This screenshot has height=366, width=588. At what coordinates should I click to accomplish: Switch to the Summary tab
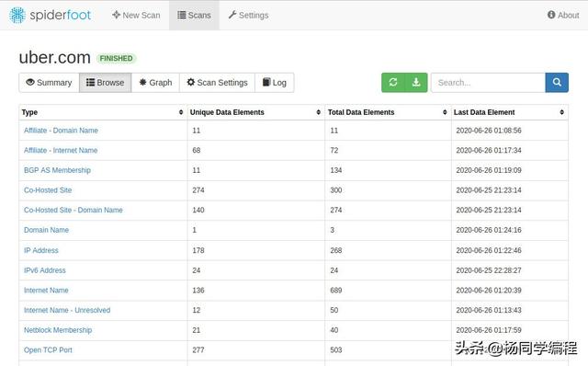tap(49, 83)
